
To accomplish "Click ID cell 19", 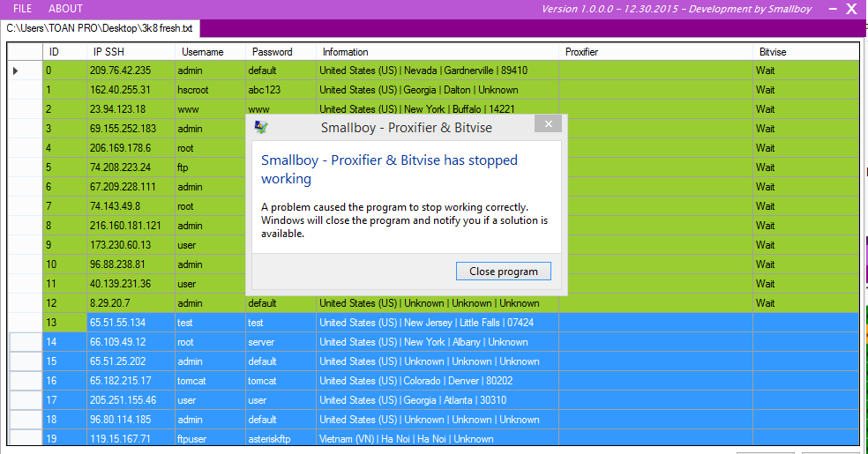I will (64, 437).
